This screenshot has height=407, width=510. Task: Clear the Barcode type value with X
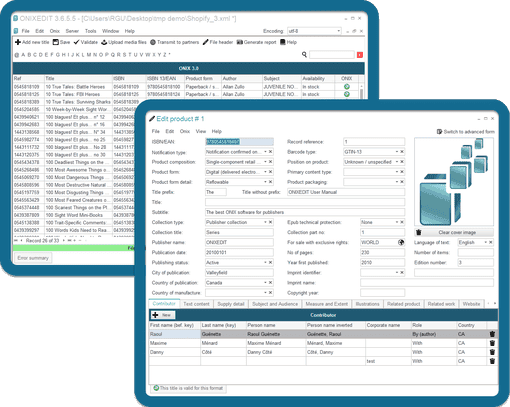pyautogui.click(x=402, y=152)
